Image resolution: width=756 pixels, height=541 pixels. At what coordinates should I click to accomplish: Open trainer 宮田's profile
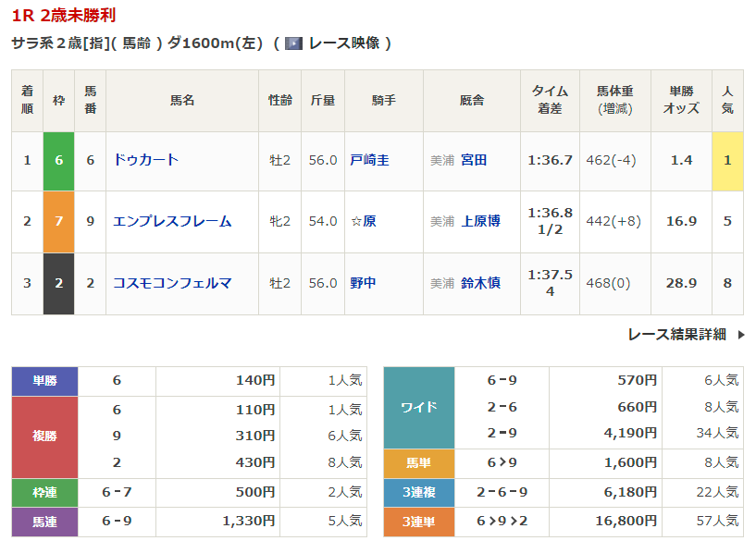(474, 160)
